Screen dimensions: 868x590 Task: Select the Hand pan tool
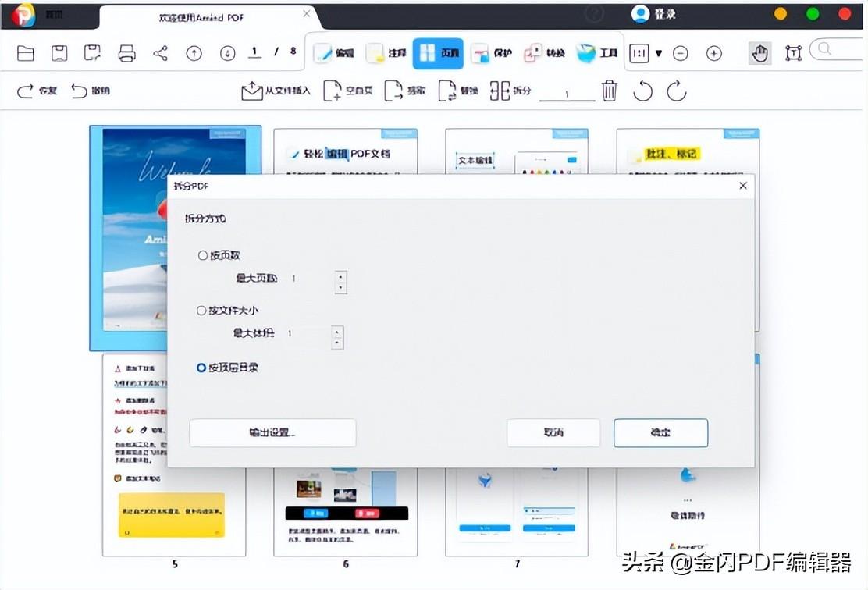pyautogui.click(x=760, y=54)
